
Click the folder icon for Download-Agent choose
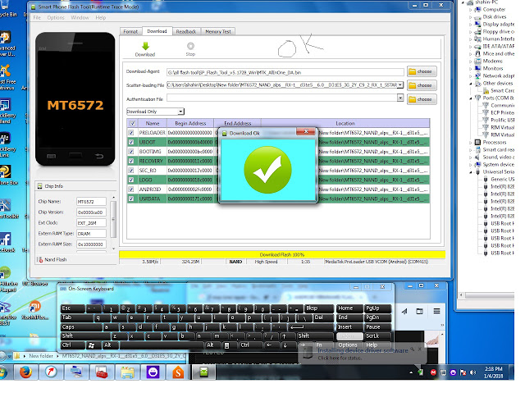point(412,71)
